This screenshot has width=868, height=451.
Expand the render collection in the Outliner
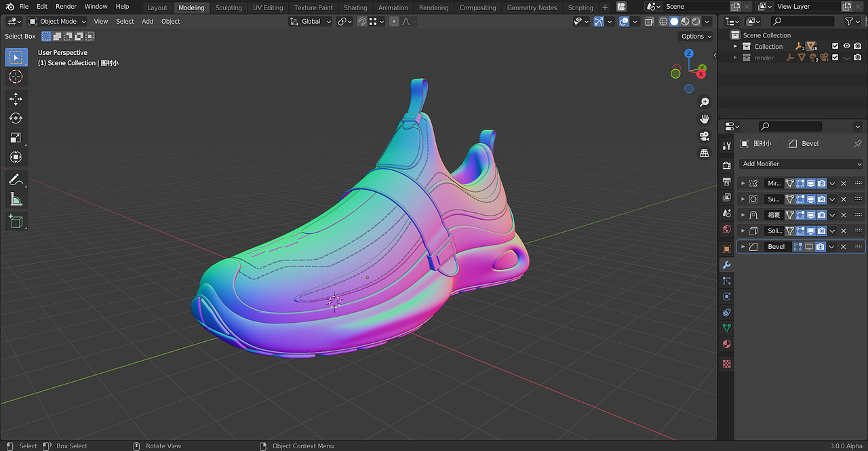click(x=734, y=58)
